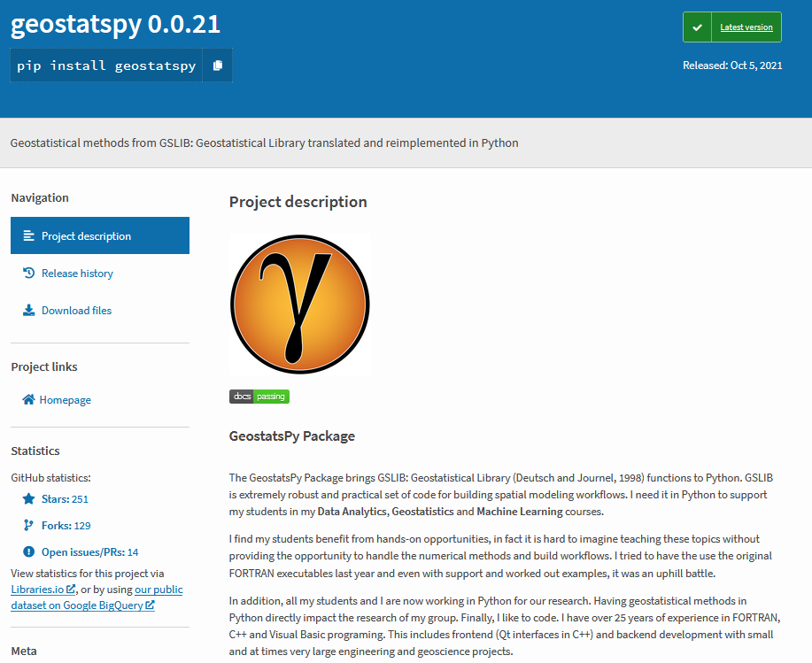Copy the pip install command to clipboard

pyautogui.click(x=218, y=66)
